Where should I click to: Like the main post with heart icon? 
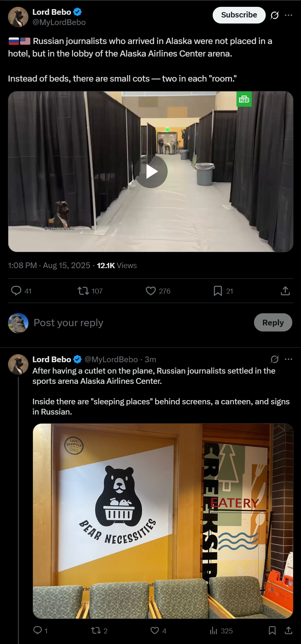[x=151, y=291]
